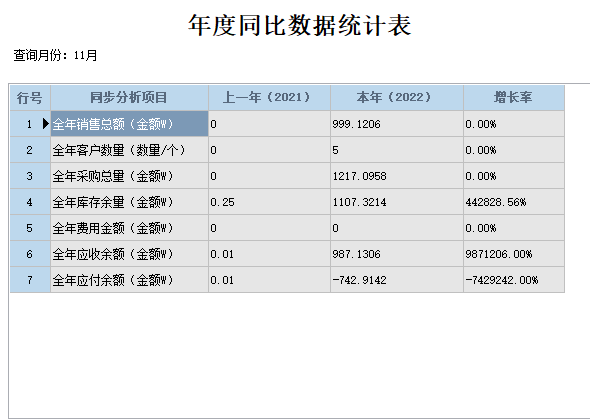Select the 全年客户数量（数量/个）cell

[x=129, y=150]
